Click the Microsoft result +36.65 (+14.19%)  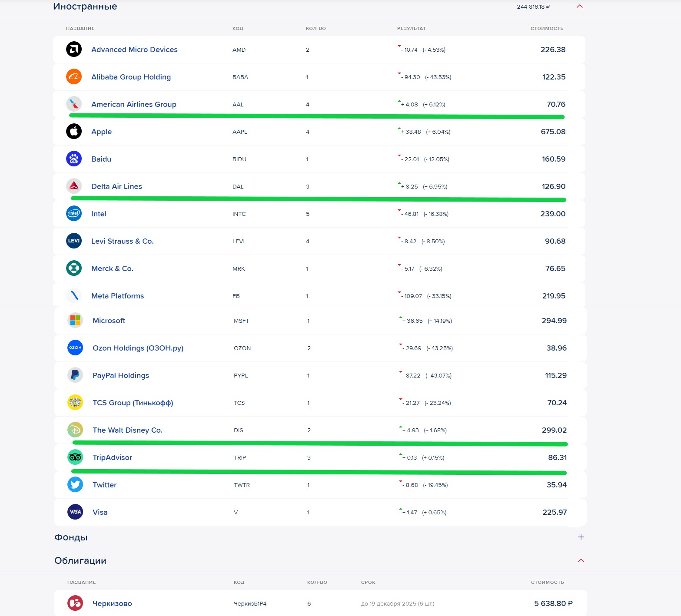(425, 321)
